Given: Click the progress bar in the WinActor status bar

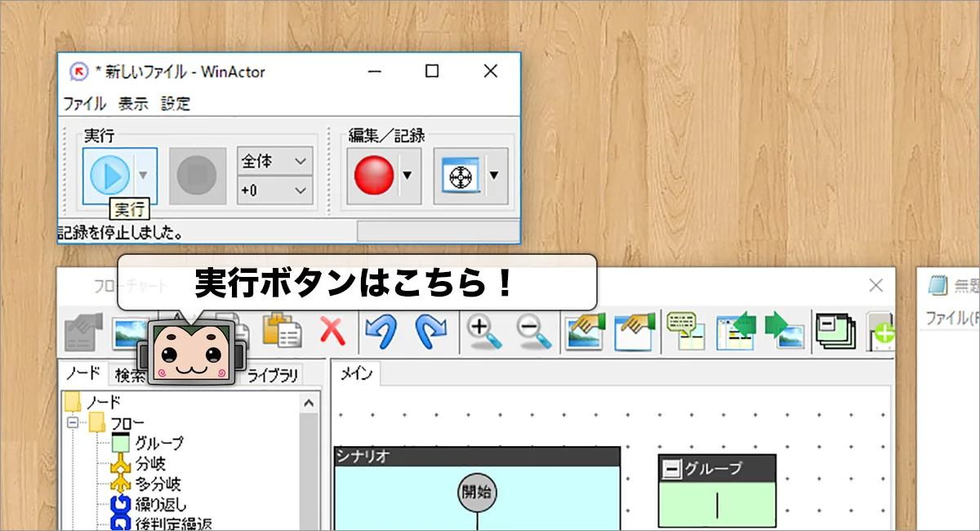Looking at the screenshot, I should click(x=438, y=231).
